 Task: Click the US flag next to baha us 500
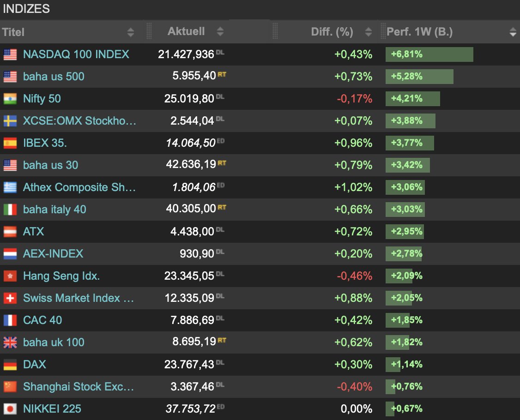pyautogui.click(x=10, y=77)
